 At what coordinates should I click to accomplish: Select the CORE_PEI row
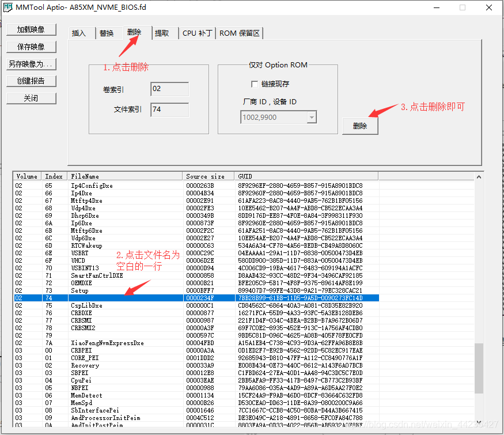(x=196, y=358)
